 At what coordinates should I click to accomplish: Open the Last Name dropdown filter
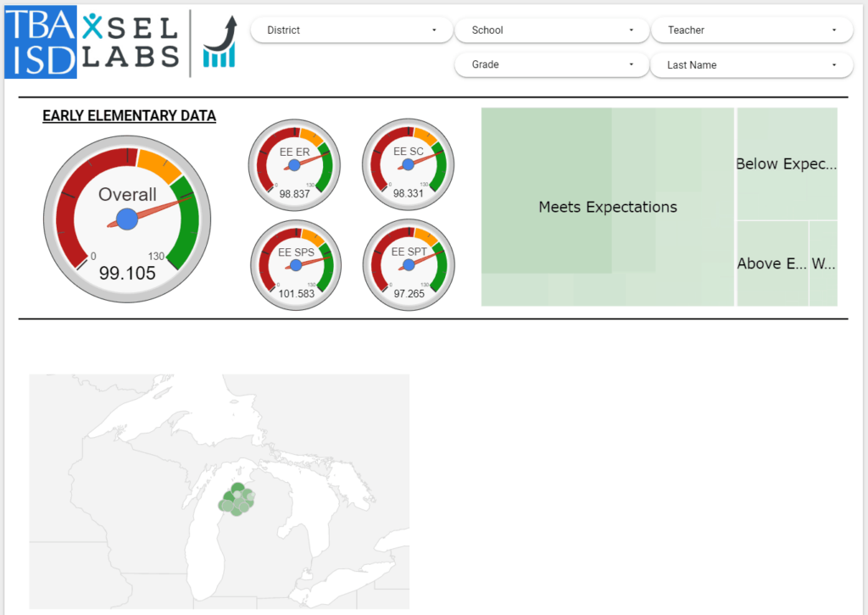tap(751, 65)
